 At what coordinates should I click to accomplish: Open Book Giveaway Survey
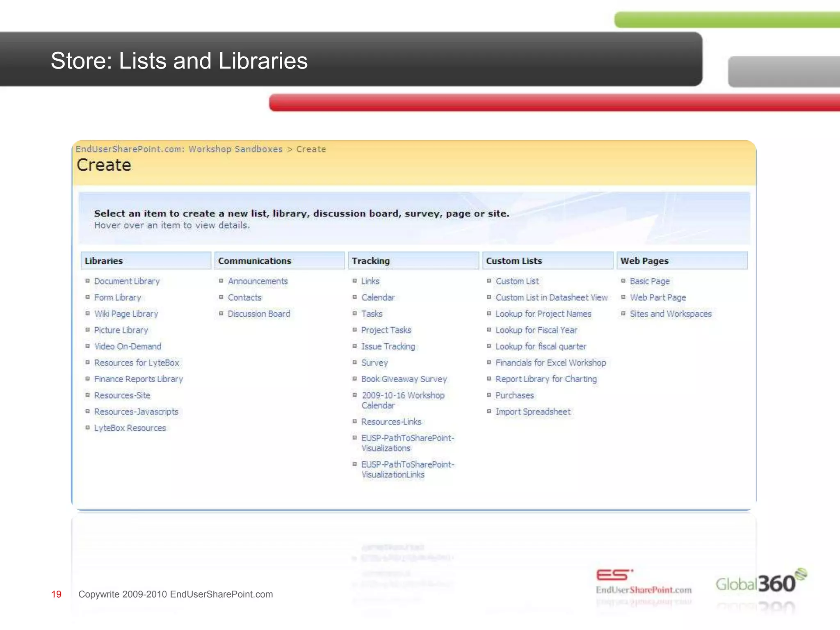(x=404, y=379)
